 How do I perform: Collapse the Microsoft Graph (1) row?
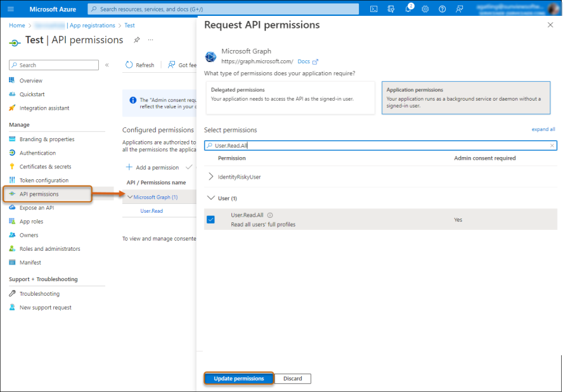point(131,197)
